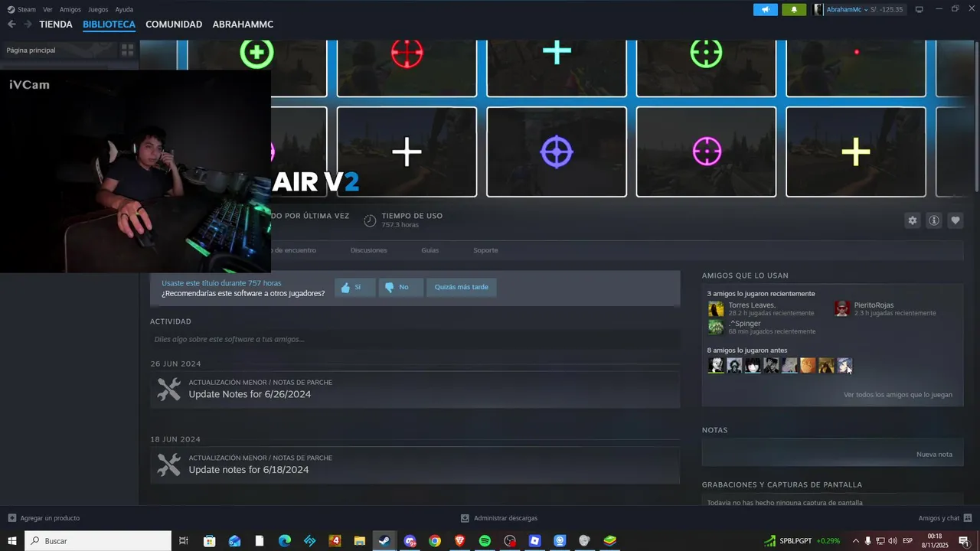980x551 pixels.
Task: Open Update notes for 6/18/2024
Action: click(249, 470)
